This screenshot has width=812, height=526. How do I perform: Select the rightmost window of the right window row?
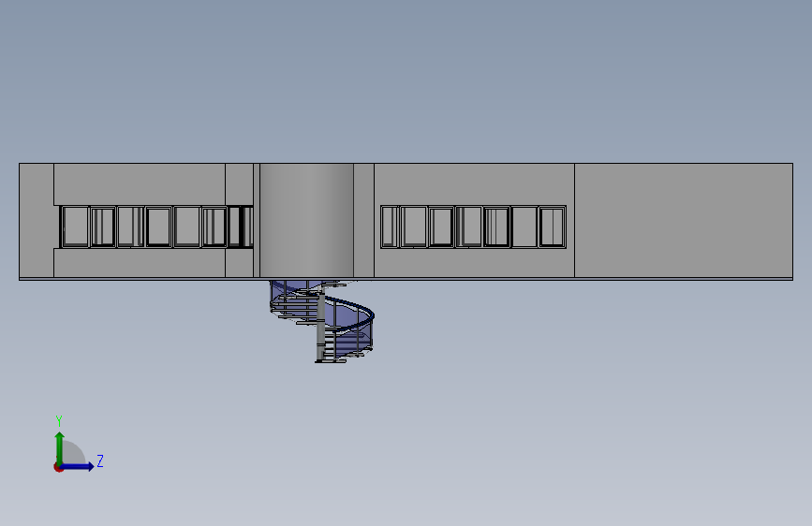552,226
